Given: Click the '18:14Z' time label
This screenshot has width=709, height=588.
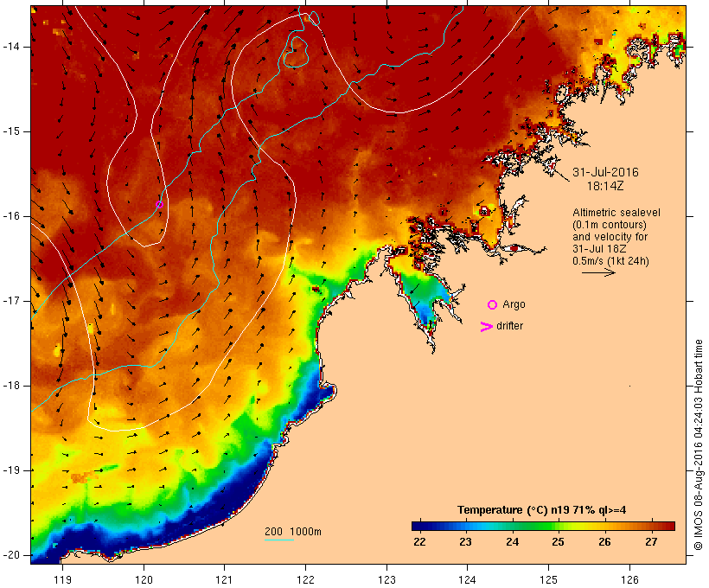Looking at the screenshot, I should tap(605, 186).
